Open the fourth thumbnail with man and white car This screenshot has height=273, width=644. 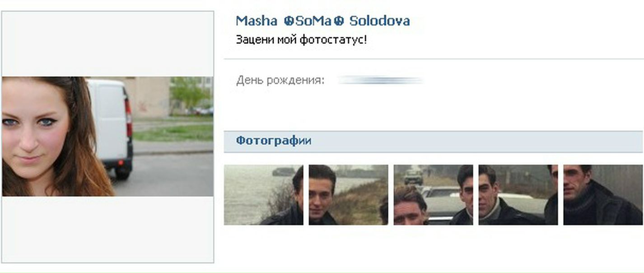point(518,195)
